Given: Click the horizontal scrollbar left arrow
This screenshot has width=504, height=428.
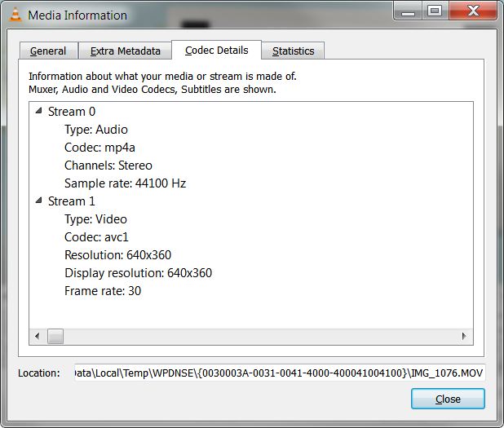Looking at the screenshot, I should coord(38,336).
